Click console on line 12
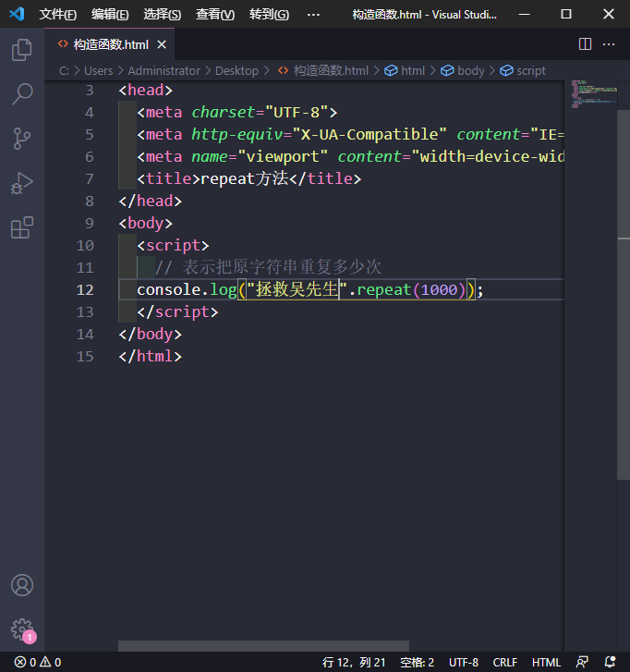The image size is (630, 672). (169, 289)
